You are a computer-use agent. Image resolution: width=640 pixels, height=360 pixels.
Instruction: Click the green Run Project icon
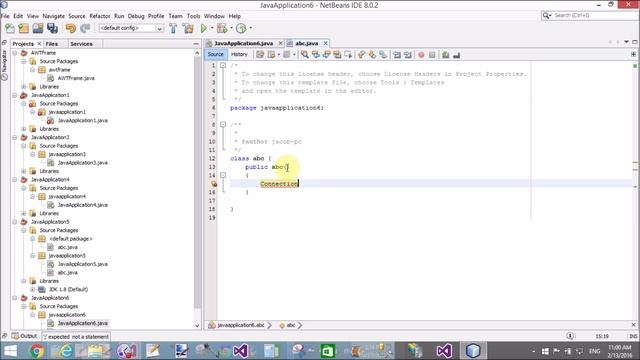(204, 28)
